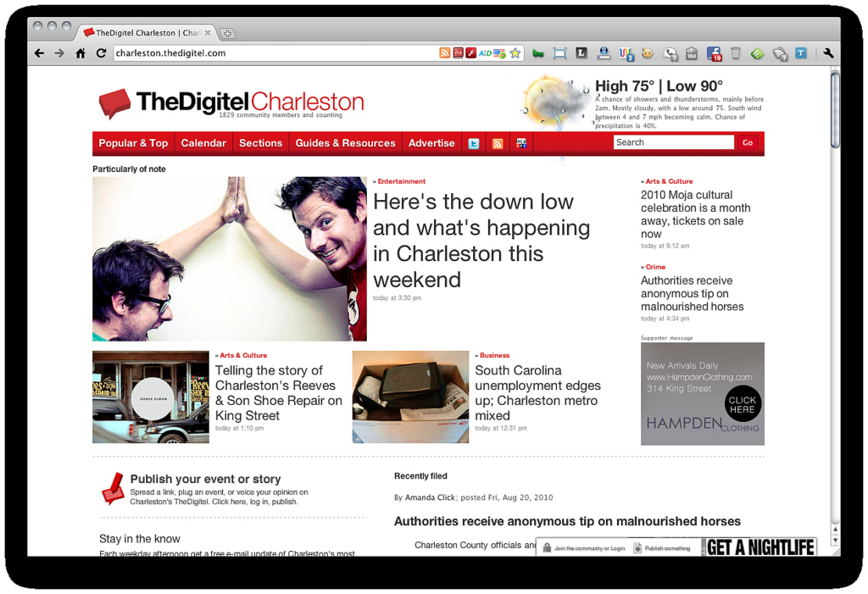
Task: Open the Reeves & Son Shoe Repair article
Action: coord(278,393)
